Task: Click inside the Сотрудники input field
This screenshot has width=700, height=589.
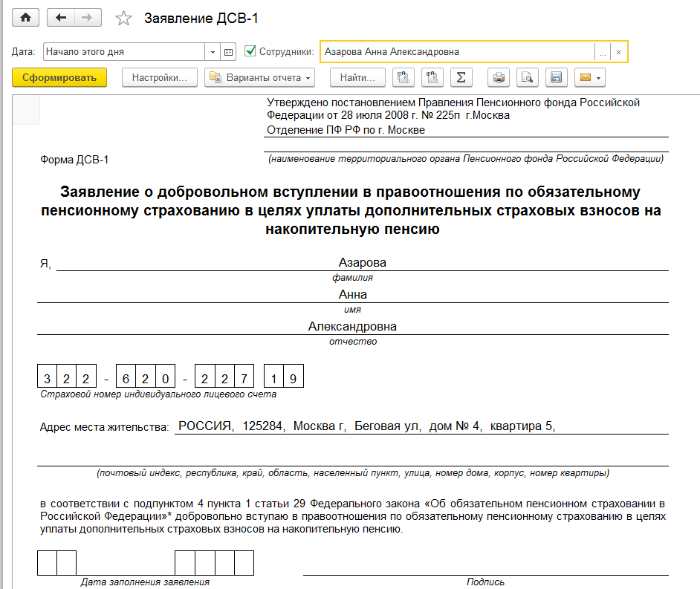Action: (456, 52)
